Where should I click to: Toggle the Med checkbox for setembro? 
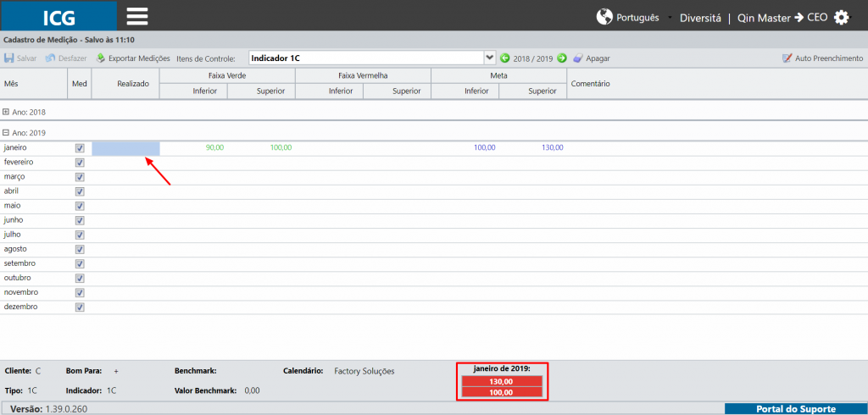click(x=80, y=263)
